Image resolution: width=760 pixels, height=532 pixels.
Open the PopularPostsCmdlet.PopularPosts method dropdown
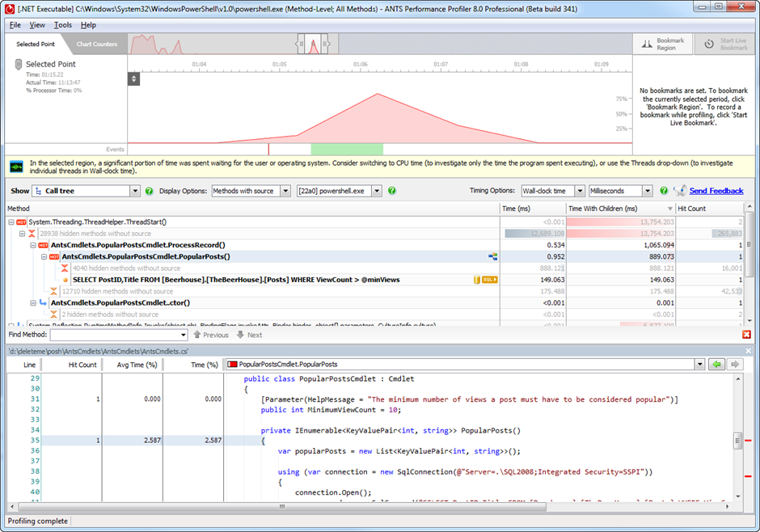coord(699,365)
